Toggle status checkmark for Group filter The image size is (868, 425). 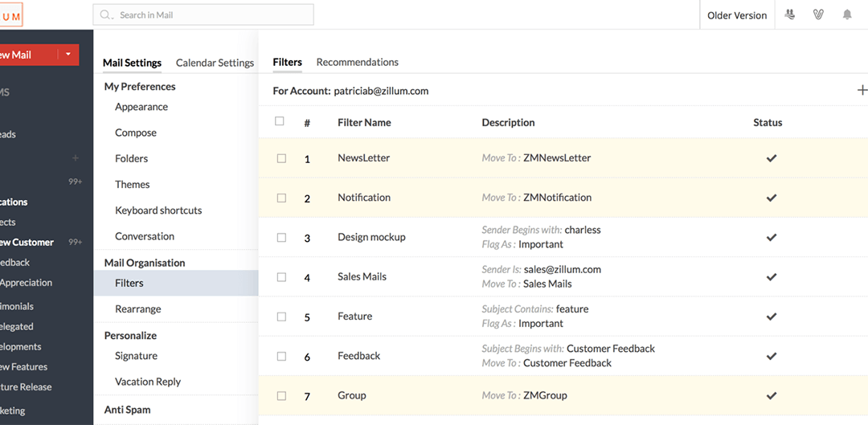[772, 395]
